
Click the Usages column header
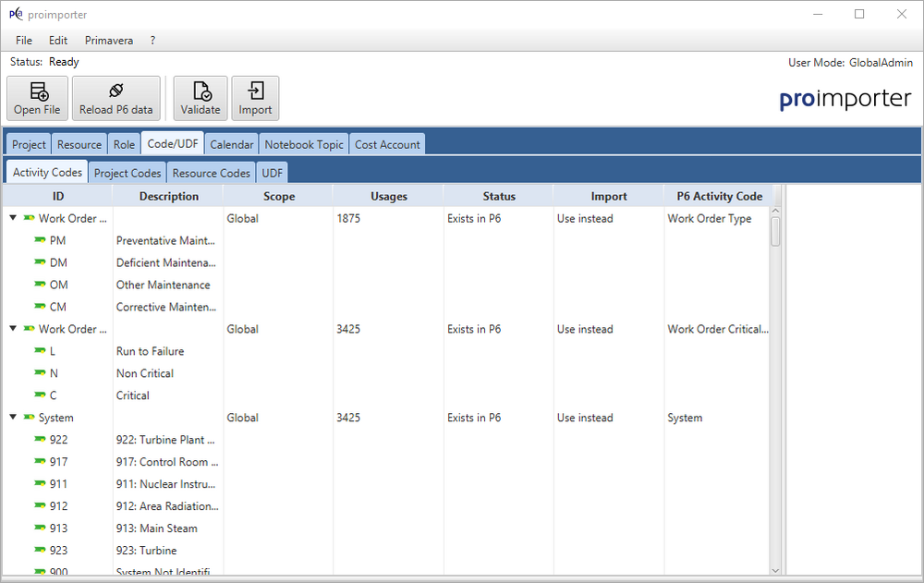(388, 196)
